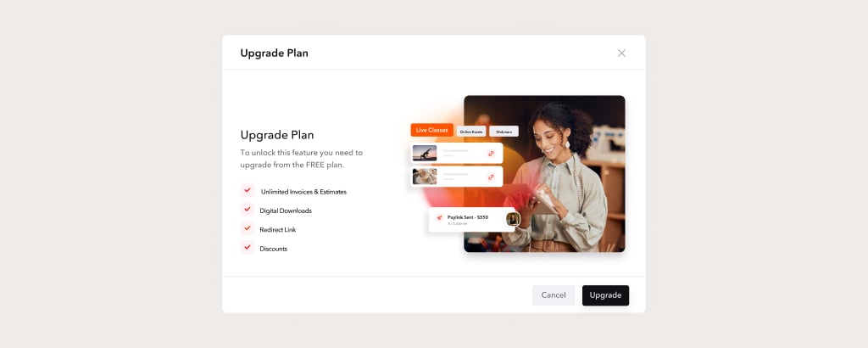
Task: Click the Cancel button
Action: 554,295
